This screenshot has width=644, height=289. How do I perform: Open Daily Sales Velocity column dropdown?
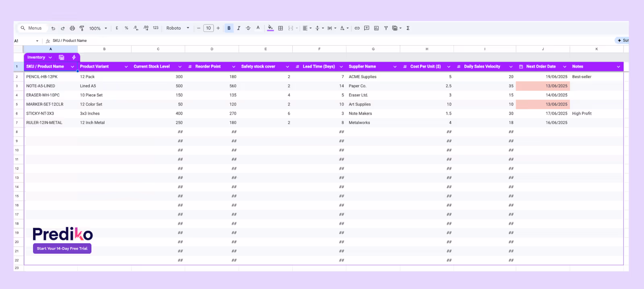click(x=511, y=67)
